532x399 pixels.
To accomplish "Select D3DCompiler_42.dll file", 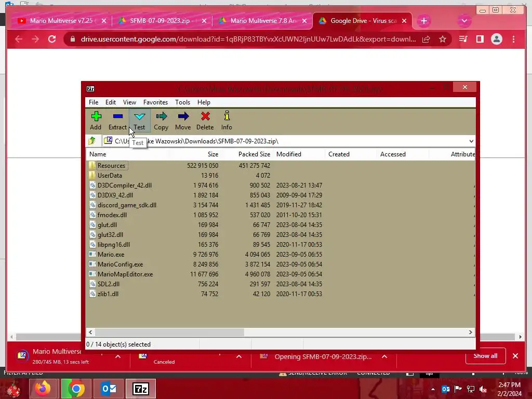I will (x=125, y=185).
